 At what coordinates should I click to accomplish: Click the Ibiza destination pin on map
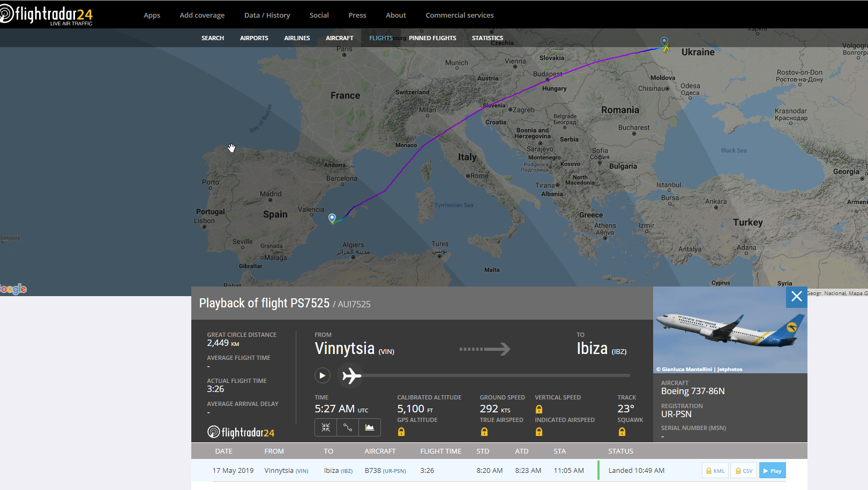tap(332, 218)
